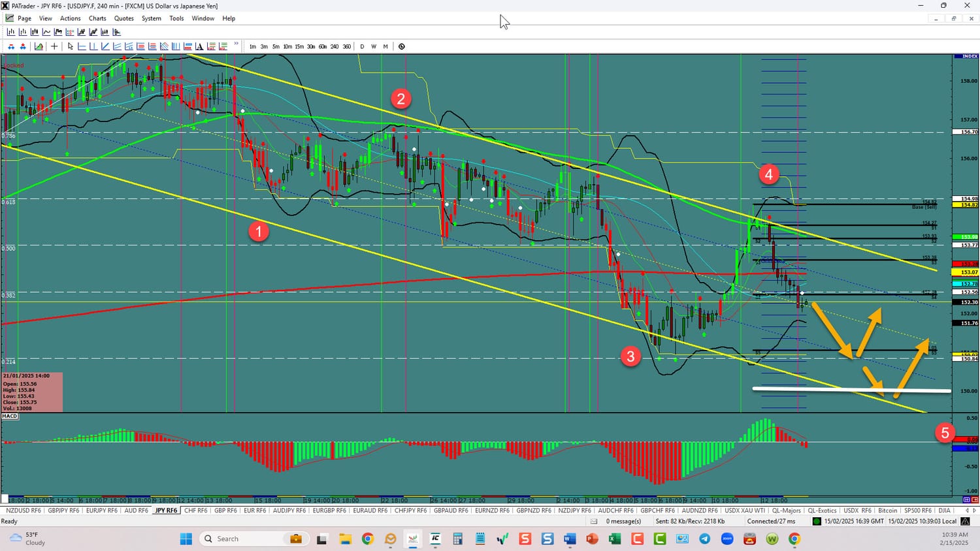Switch chart to 5m timeframe
Image resolution: width=980 pixels, height=551 pixels.
click(276, 46)
